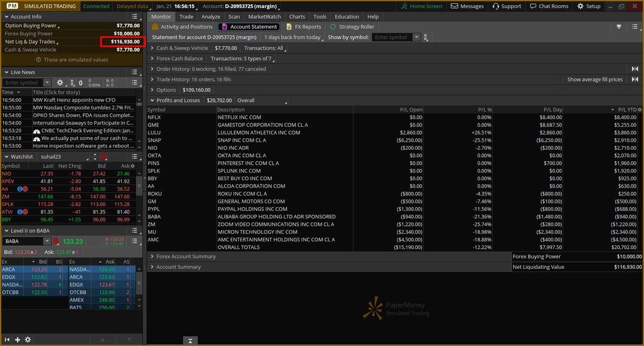Collapse the Account Info section
Image resolution: width=644 pixels, height=346 pixels.
pos(6,17)
